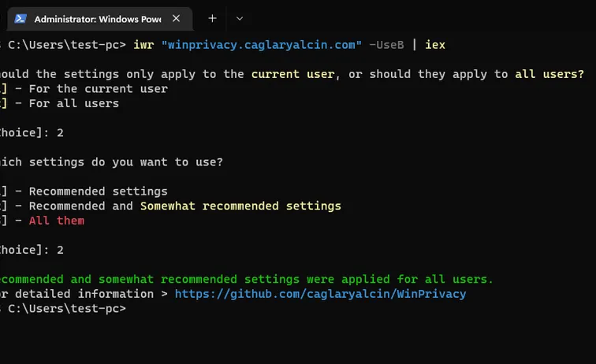Click the -UseB parameter in the command
Image resolution: width=596 pixels, height=364 pixels.
pyautogui.click(x=386, y=45)
